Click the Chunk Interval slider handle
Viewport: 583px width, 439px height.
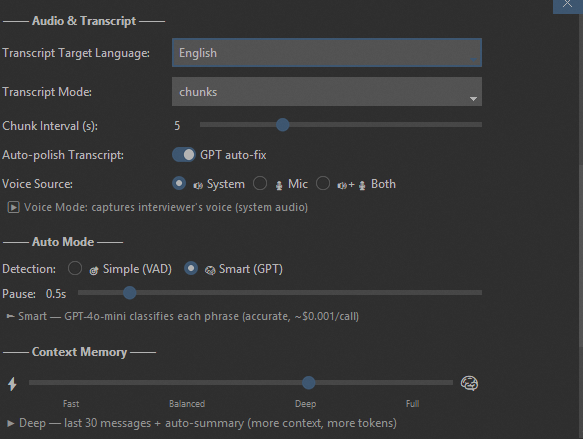click(283, 125)
